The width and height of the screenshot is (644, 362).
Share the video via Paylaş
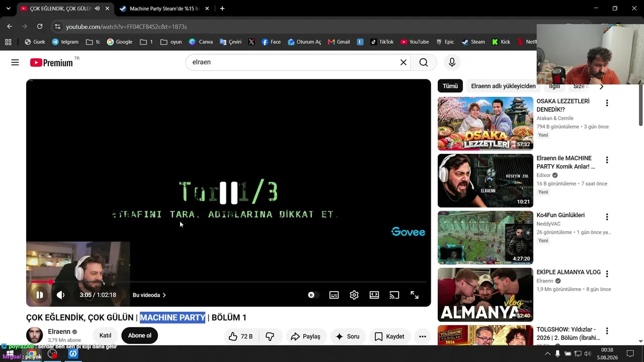[305, 336]
